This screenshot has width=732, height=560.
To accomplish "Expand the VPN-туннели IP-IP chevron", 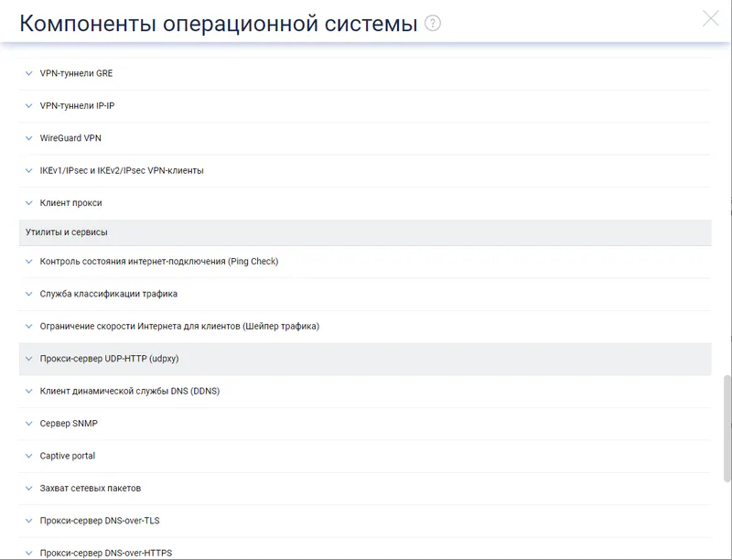I will (x=29, y=106).
